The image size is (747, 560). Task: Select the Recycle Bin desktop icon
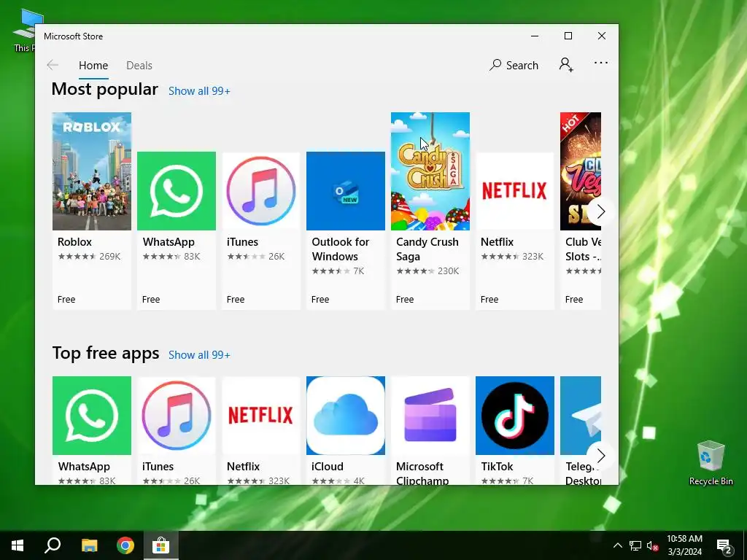pyautogui.click(x=711, y=463)
